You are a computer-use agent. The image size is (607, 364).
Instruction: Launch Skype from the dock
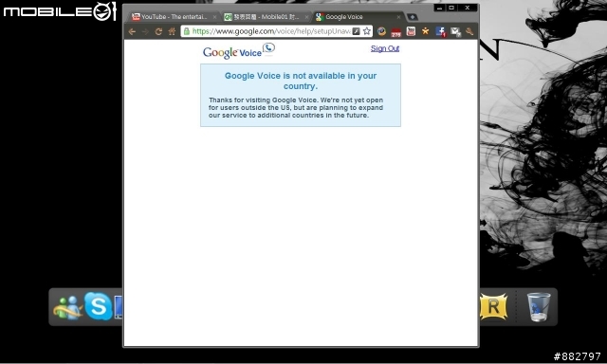pyautogui.click(x=98, y=306)
